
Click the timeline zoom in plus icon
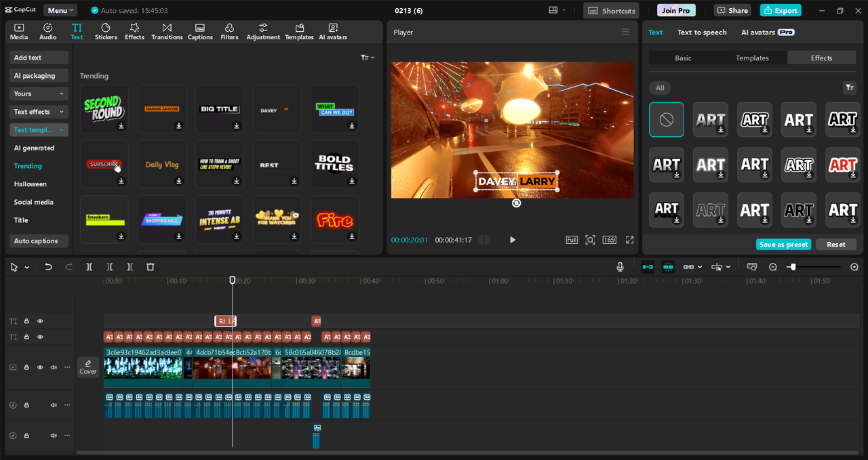pos(854,267)
